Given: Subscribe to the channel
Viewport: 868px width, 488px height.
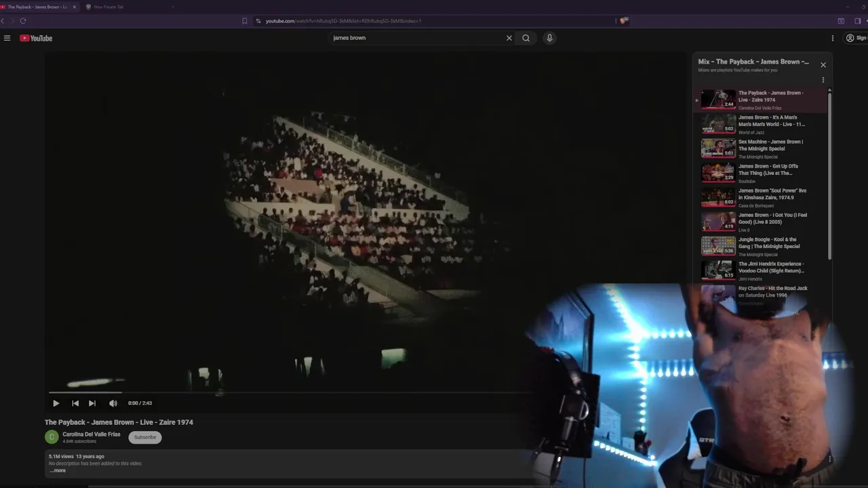Looking at the screenshot, I should (x=145, y=437).
